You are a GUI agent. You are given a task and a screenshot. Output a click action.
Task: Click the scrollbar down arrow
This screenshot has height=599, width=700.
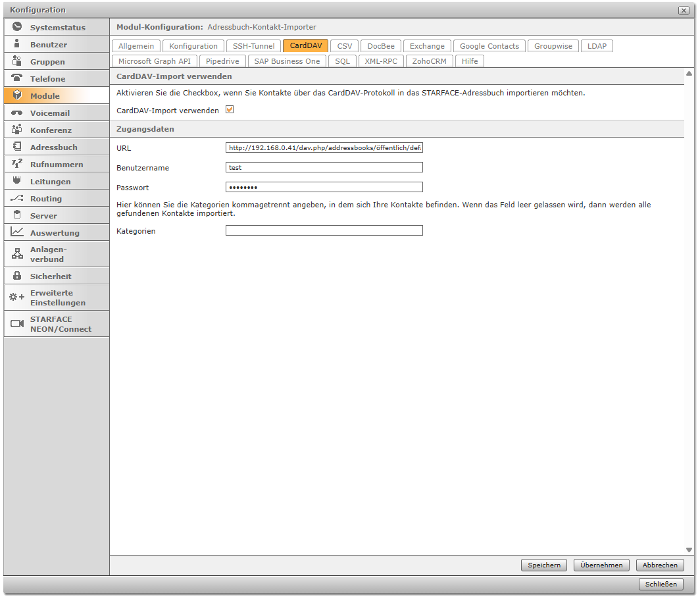tap(689, 550)
